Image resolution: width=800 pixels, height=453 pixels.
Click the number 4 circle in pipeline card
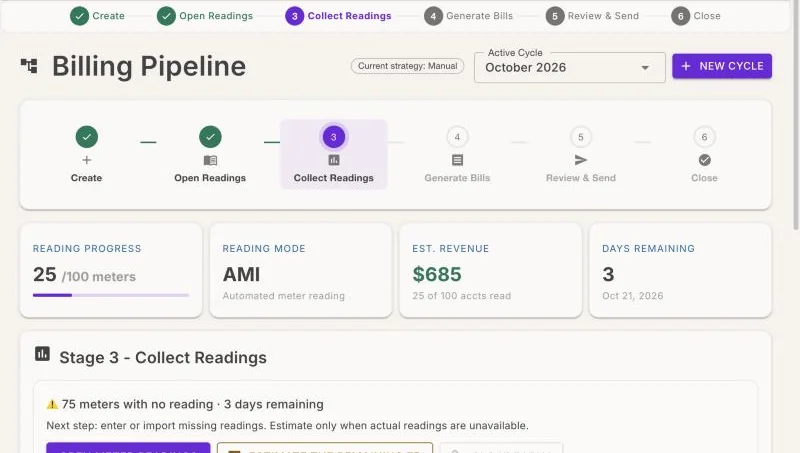457,137
